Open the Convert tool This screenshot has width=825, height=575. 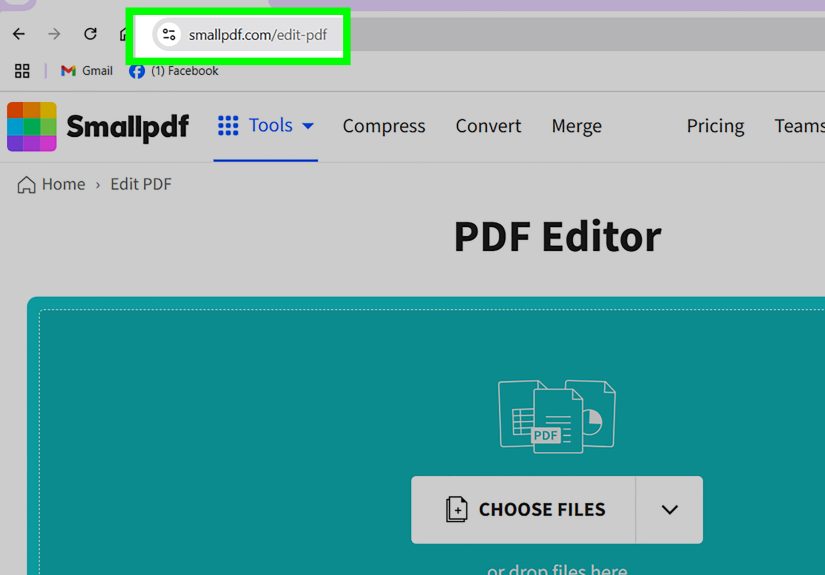(x=488, y=126)
